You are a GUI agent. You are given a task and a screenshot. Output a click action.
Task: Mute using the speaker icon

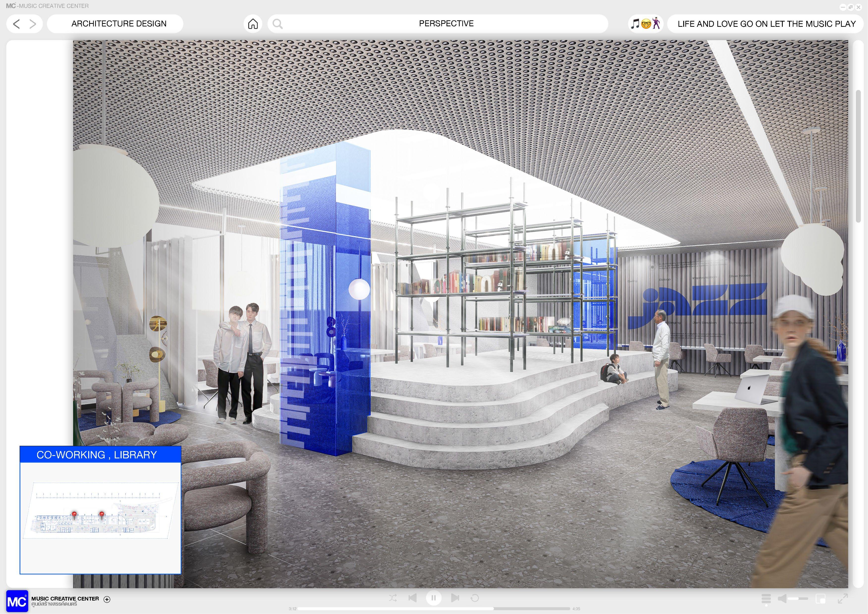782,598
